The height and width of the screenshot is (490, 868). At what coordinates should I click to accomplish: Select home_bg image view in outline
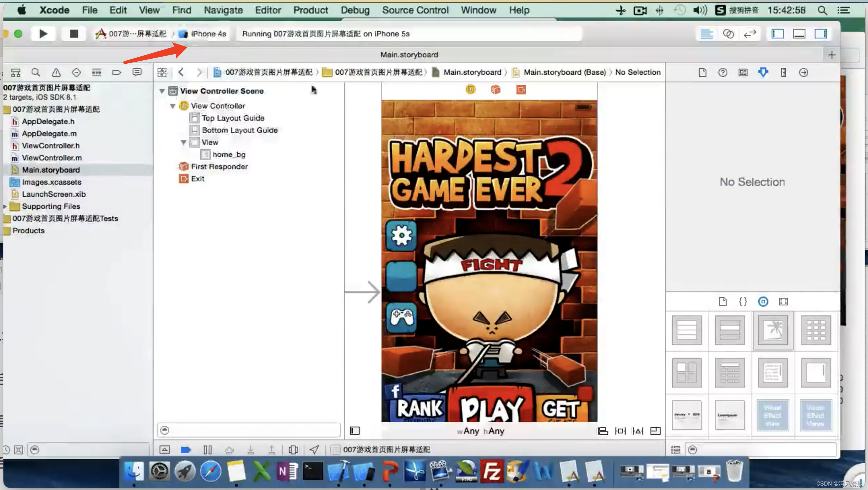click(229, 154)
